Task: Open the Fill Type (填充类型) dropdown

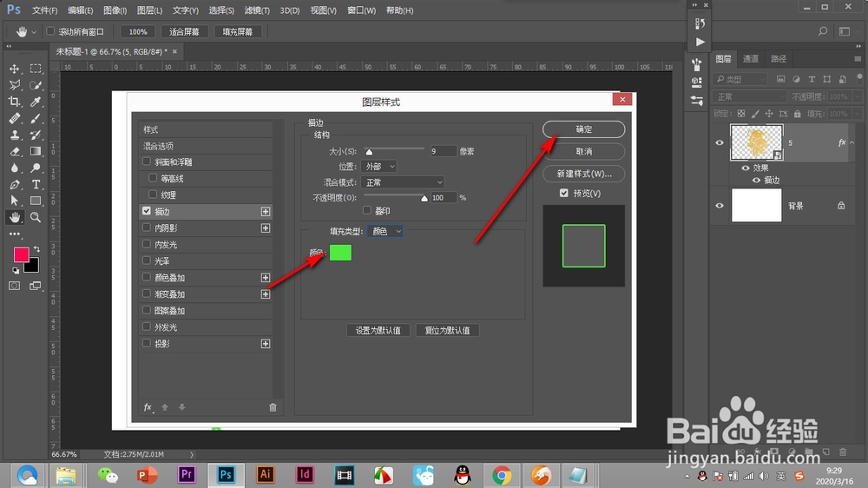Action: coord(385,231)
